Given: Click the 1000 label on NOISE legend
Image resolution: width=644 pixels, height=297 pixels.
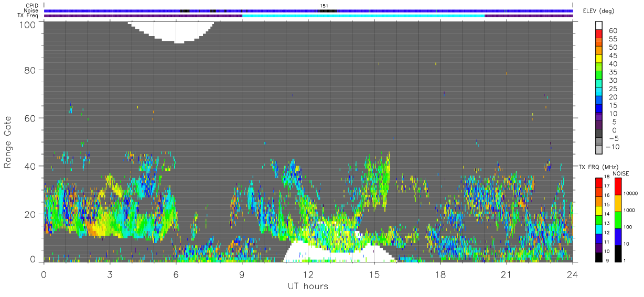Looking at the screenshot, I should (629, 210).
